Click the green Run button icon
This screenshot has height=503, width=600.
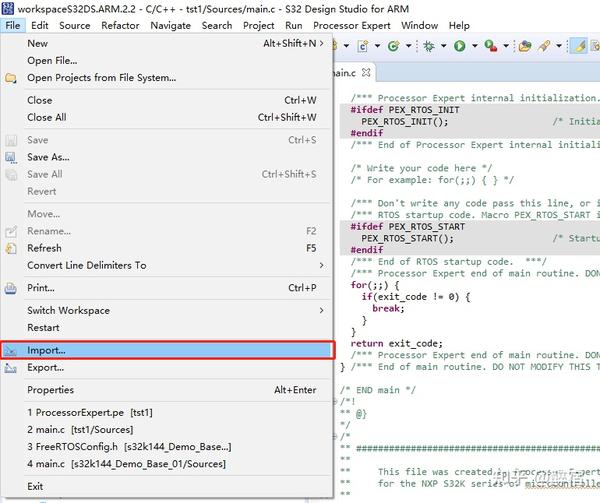click(460, 46)
